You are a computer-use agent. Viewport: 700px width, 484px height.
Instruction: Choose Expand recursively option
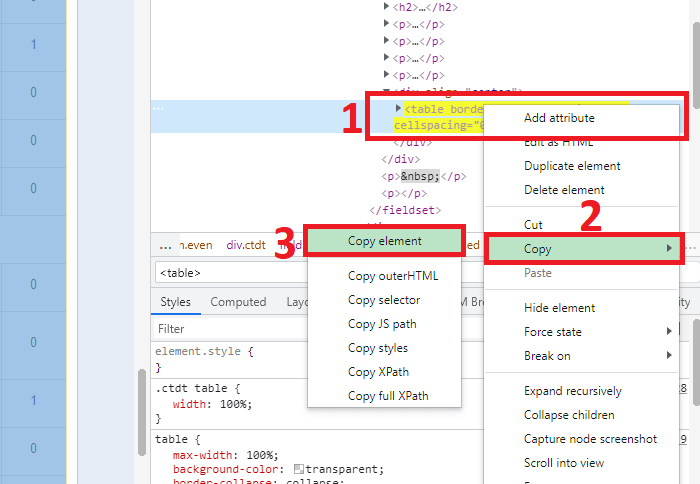(x=573, y=391)
